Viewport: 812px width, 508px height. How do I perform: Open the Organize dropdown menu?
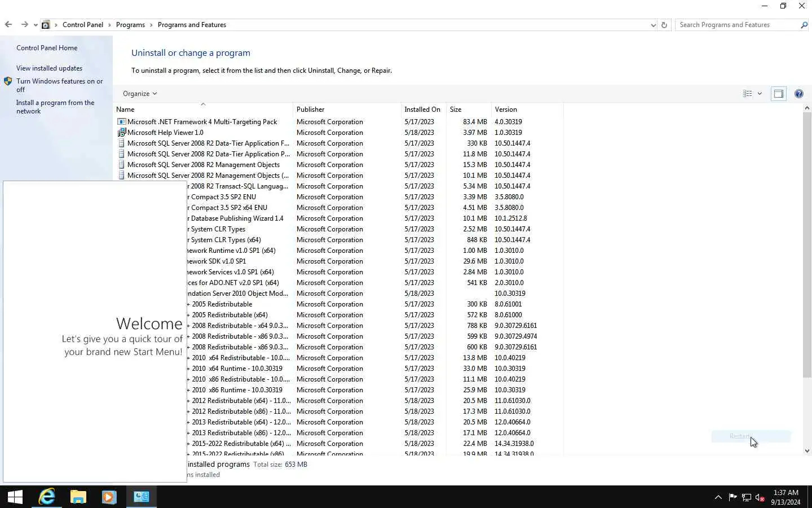140,94
